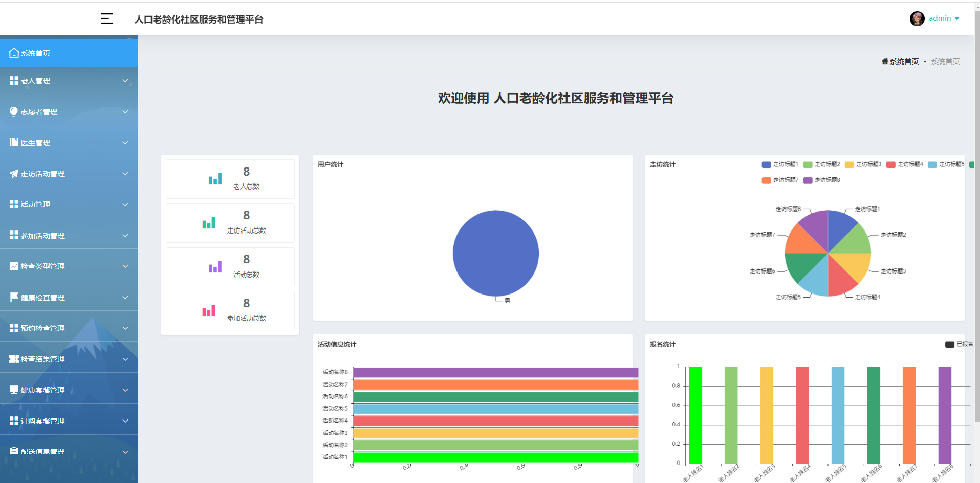Image resolution: width=980 pixels, height=483 pixels.
Task: Toggle 走访标题5 legend in 走访统计 chart
Action: [946, 164]
